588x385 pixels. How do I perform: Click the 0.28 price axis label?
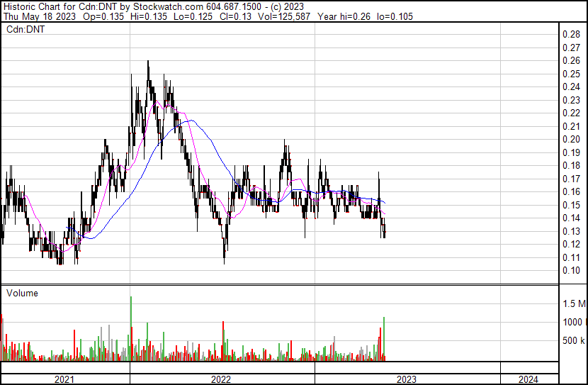click(571, 34)
